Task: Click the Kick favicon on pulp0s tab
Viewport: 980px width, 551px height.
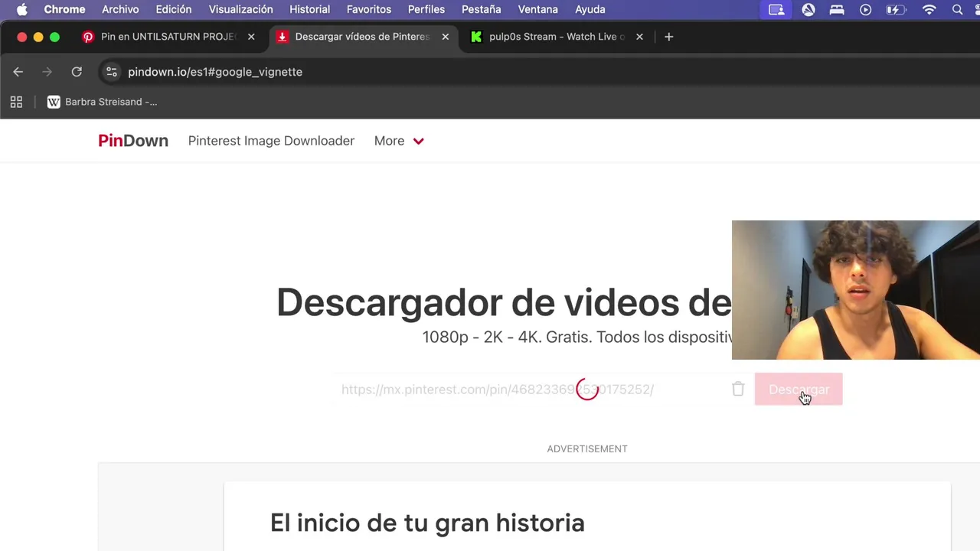Action: pos(476,37)
